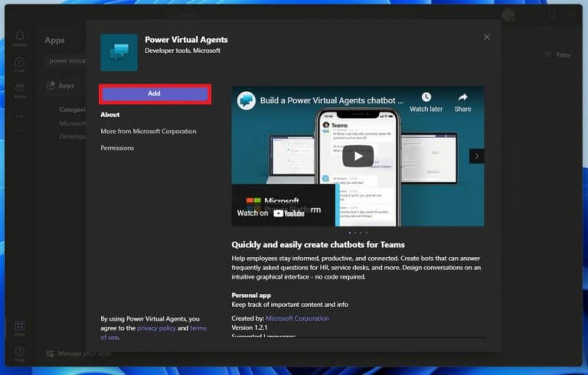Screen dimensions: 588x375
Task: Open the Permissions section
Action: pos(117,148)
